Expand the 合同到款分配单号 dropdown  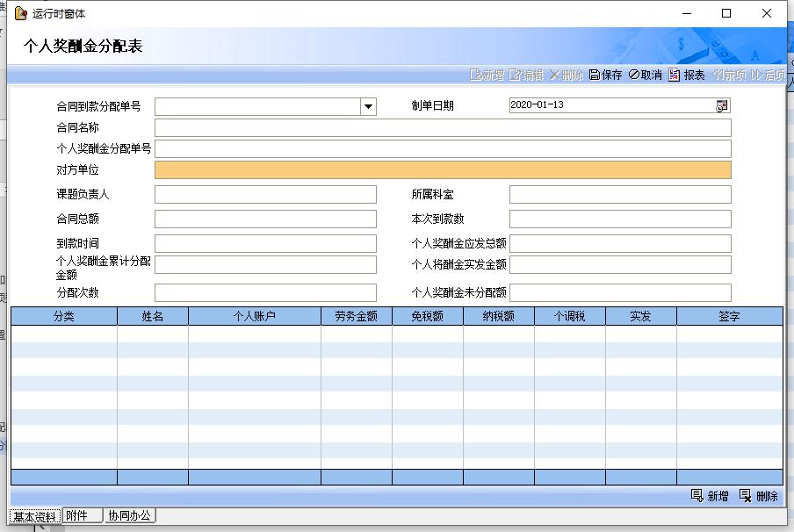368,106
